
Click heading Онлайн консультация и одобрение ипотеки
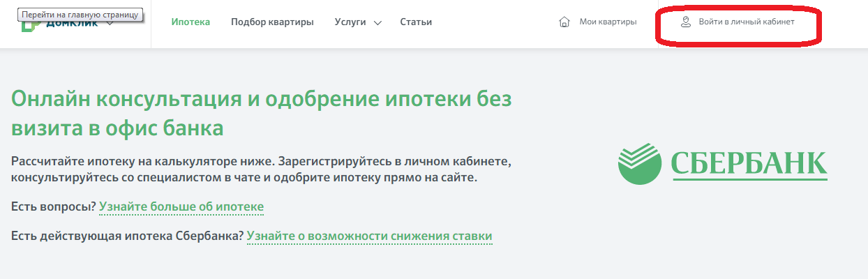point(262,114)
